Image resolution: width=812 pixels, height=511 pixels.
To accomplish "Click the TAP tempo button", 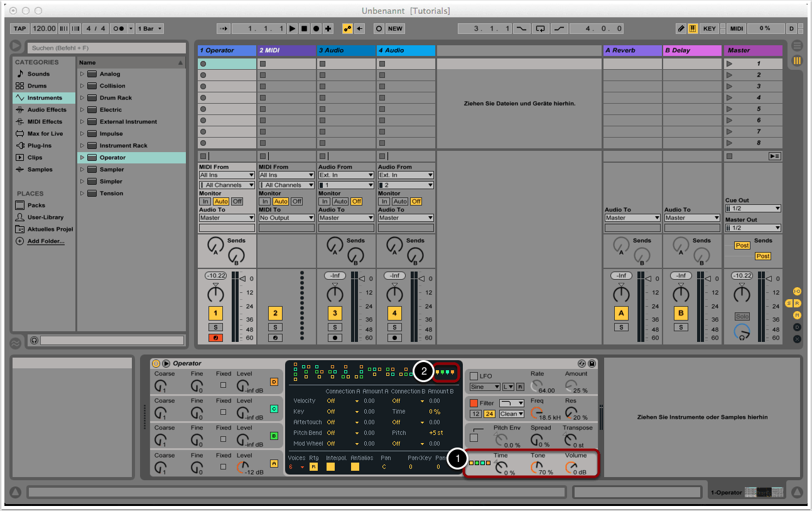I will coord(20,29).
